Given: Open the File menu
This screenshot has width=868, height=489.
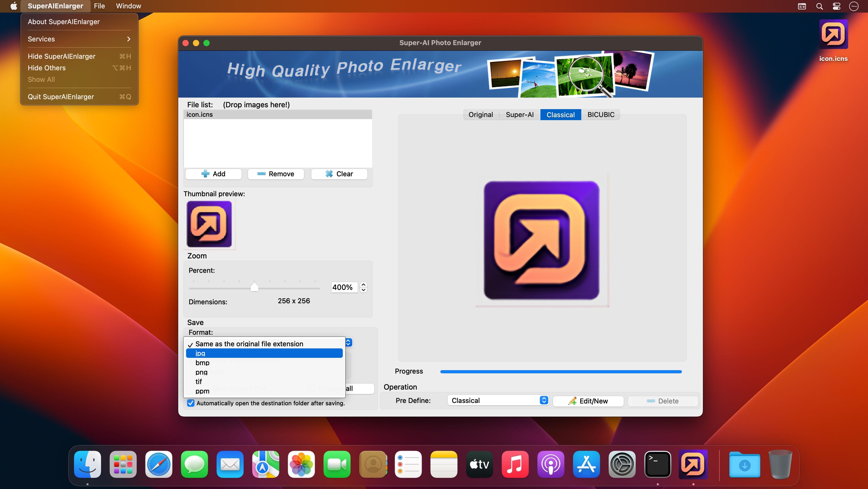Looking at the screenshot, I should (x=99, y=6).
